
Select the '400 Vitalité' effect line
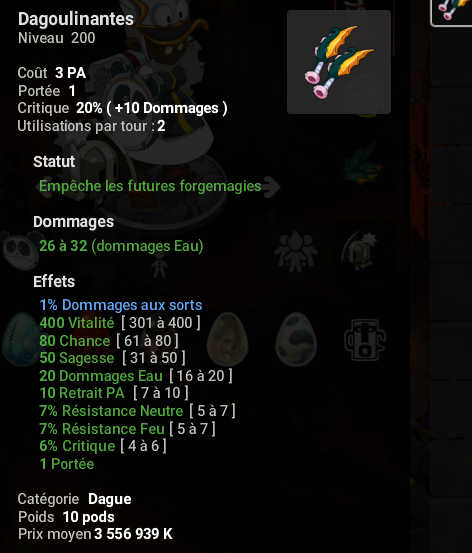point(120,323)
